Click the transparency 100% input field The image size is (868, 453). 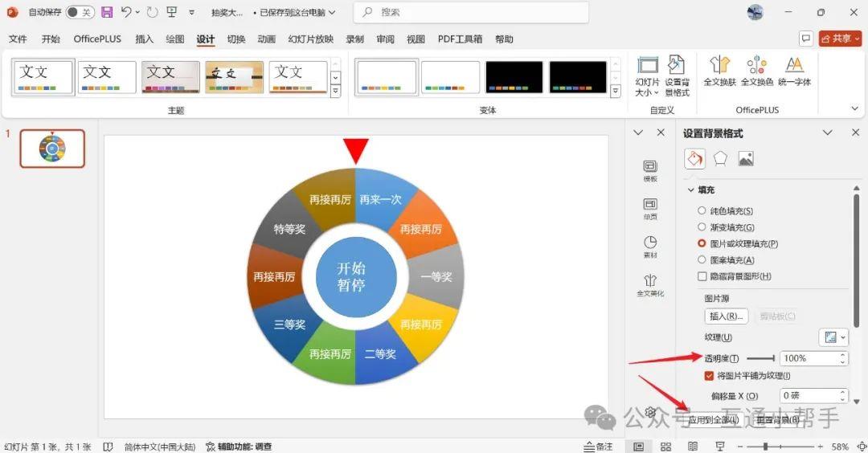[x=809, y=358]
